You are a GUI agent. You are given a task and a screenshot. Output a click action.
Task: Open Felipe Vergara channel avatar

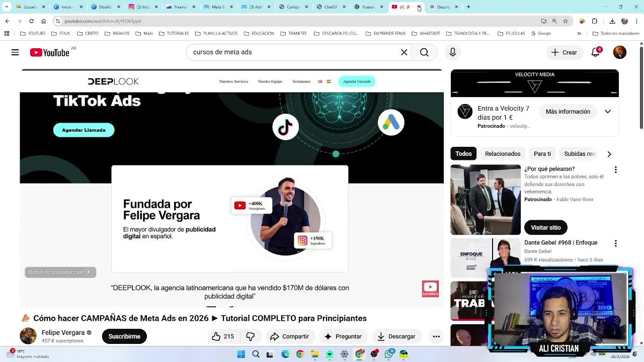(28, 336)
